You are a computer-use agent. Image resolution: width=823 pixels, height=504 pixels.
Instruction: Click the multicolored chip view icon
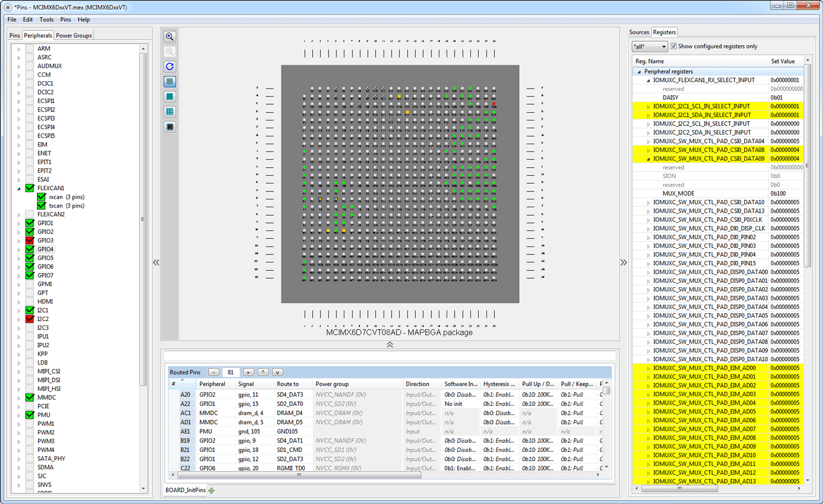[170, 127]
